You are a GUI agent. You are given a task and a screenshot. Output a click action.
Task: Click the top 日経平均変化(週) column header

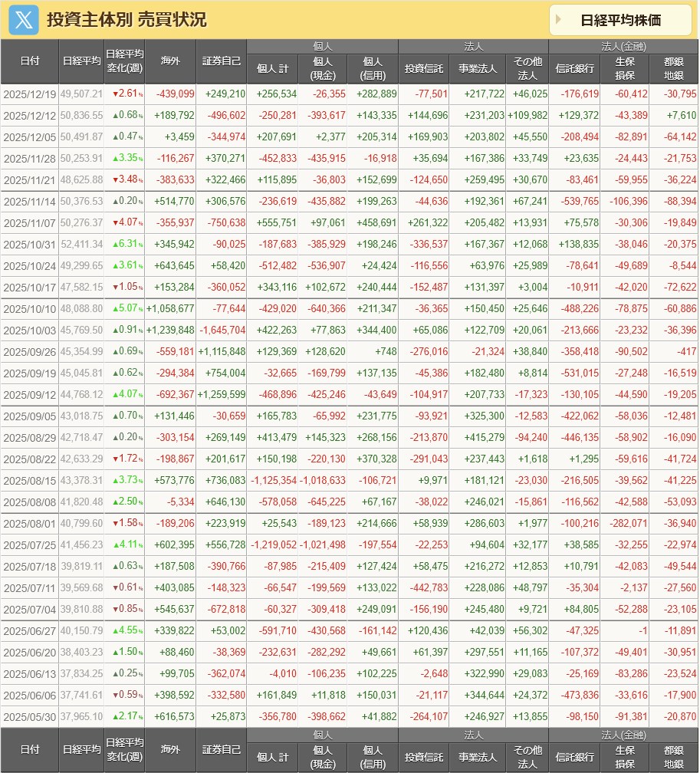pyautogui.click(x=124, y=61)
